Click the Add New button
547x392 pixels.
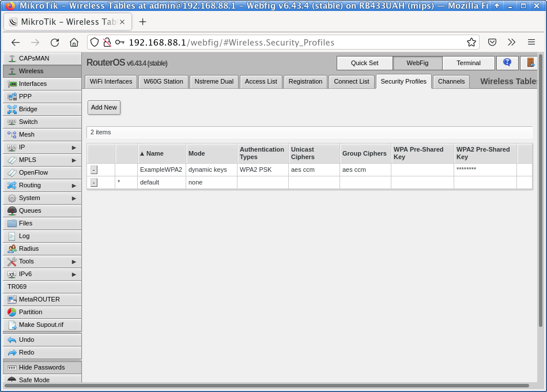pos(104,107)
